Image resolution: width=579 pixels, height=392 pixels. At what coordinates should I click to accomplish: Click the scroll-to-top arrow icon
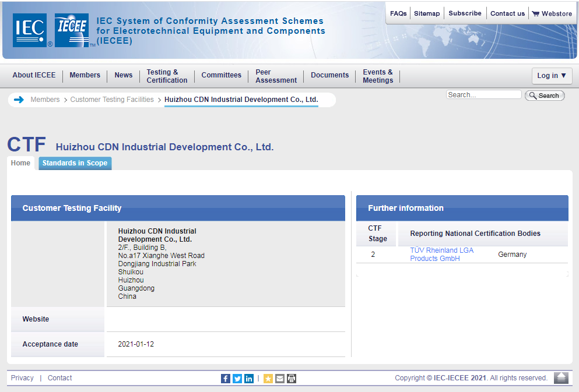(561, 378)
